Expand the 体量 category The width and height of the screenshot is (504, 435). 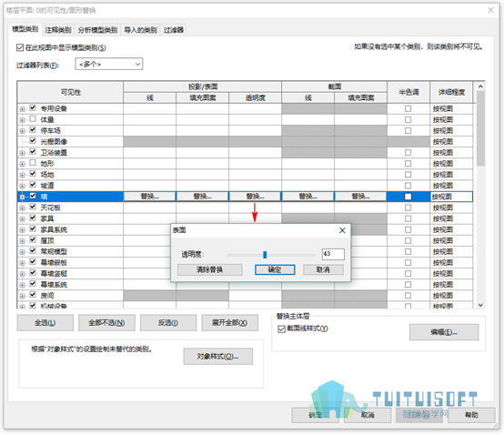[22, 120]
